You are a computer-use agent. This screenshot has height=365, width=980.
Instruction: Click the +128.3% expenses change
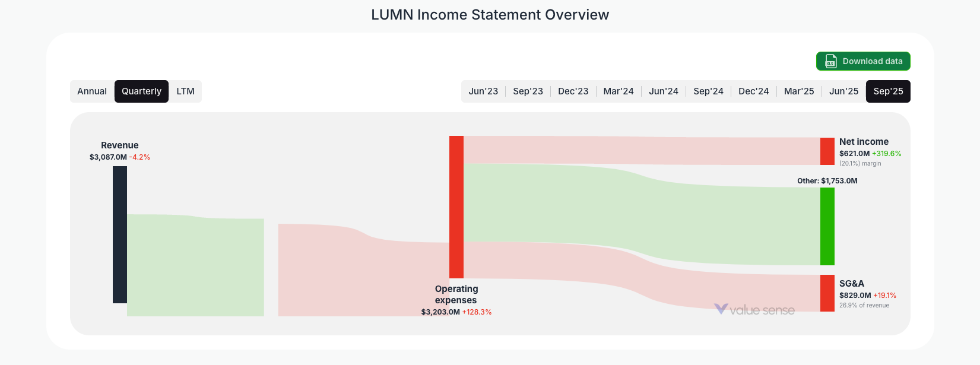(477, 312)
